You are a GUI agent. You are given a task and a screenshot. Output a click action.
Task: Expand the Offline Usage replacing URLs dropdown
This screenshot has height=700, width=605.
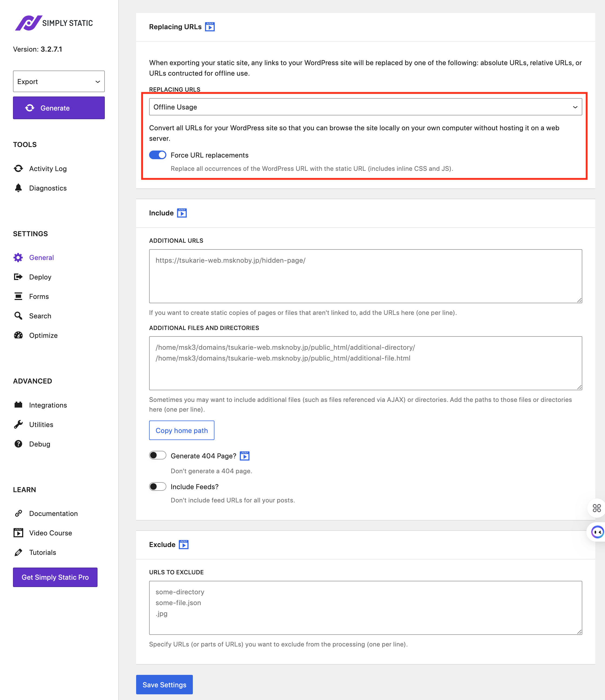click(365, 107)
